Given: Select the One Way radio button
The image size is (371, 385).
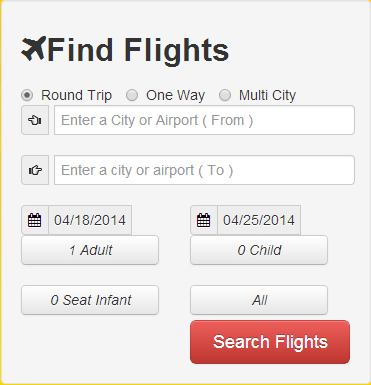Looking at the screenshot, I should [132, 95].
